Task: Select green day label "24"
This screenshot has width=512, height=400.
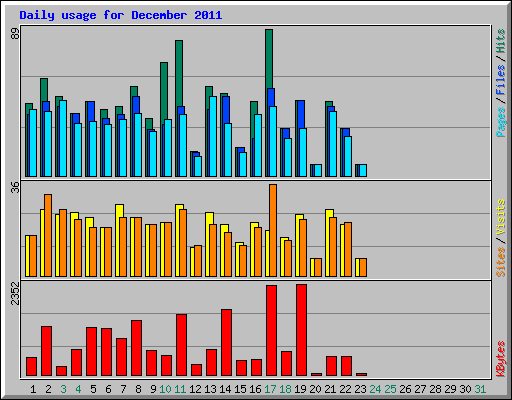Action: pyautogui.click(x=375, y=389)
